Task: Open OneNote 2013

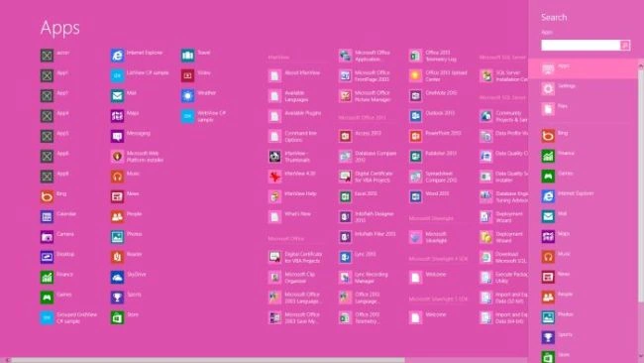Action: (433, 95)
